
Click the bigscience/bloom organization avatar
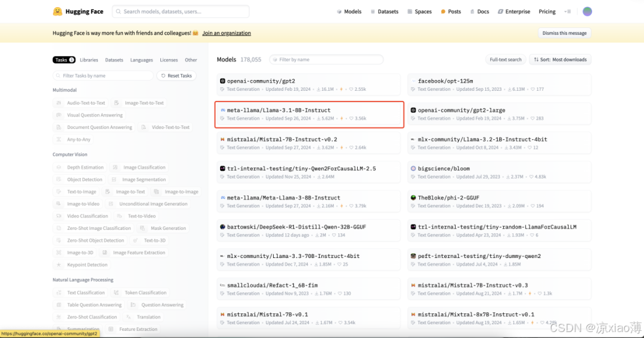413,168
